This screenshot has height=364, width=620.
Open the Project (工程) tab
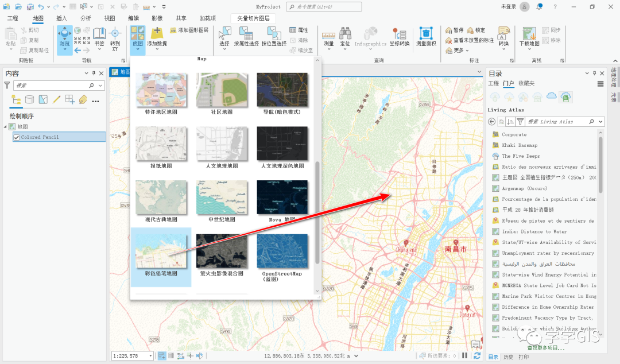point(13,18)
